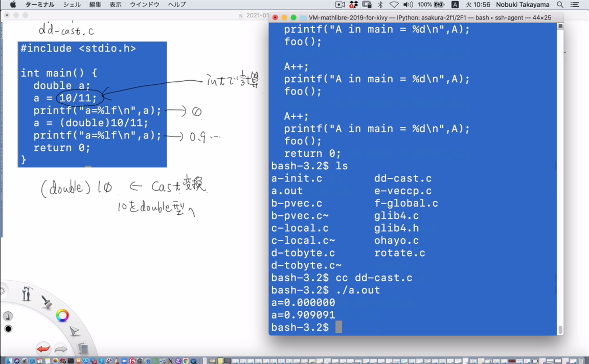The width and height of the screenshot is (589, 364).
Task: Open the Dropbox menu bar icon
Action: click(x=354, y=4)
